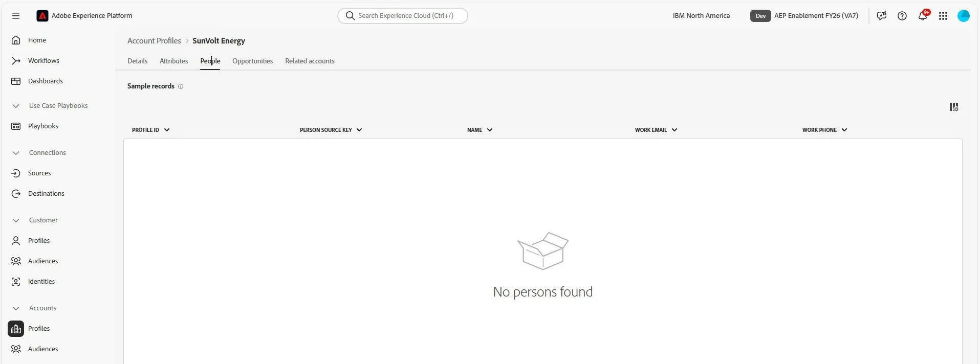
Task: Open the notifications bell
Action: click(x=923, y=16)
